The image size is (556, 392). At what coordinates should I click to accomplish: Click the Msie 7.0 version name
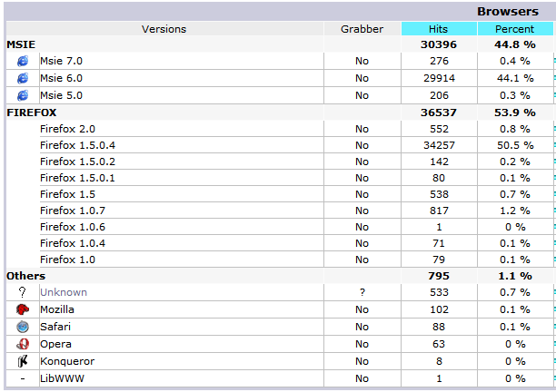tap(61, 61)
